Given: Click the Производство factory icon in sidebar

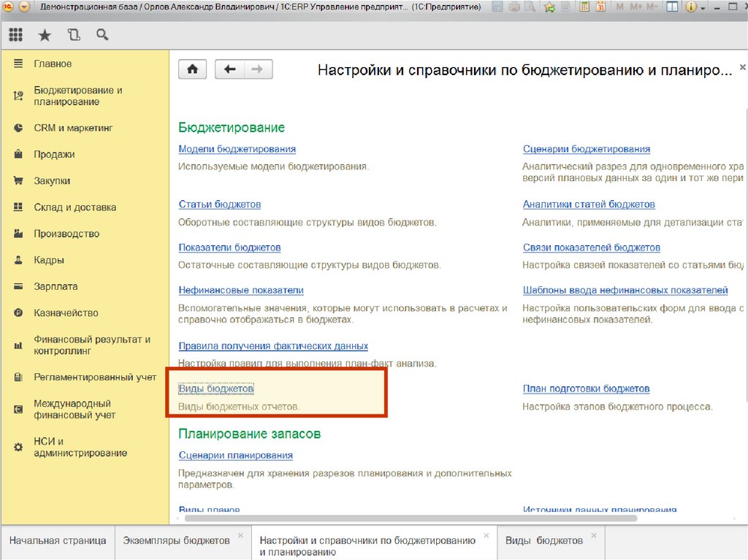Looking at the screenshot, I should [x=18, y=233].
